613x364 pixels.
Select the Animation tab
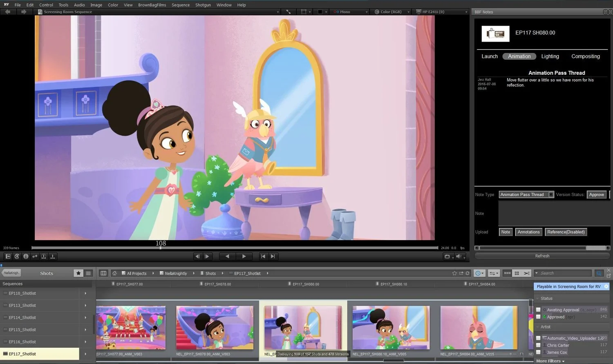click(519, 56)
